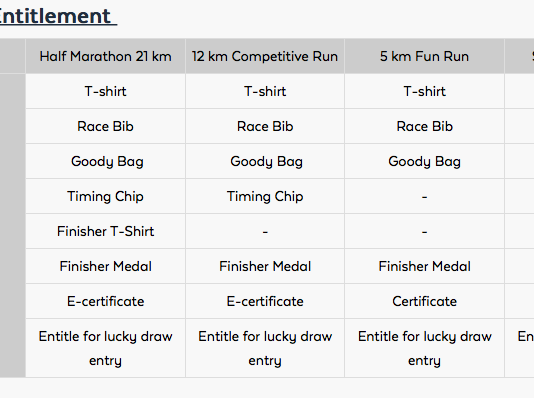Click lucky draw entry under 5 km Fun Run
The width and height of the screenshot is (534, 398).
pyautogui.click(x=424, y=348)
